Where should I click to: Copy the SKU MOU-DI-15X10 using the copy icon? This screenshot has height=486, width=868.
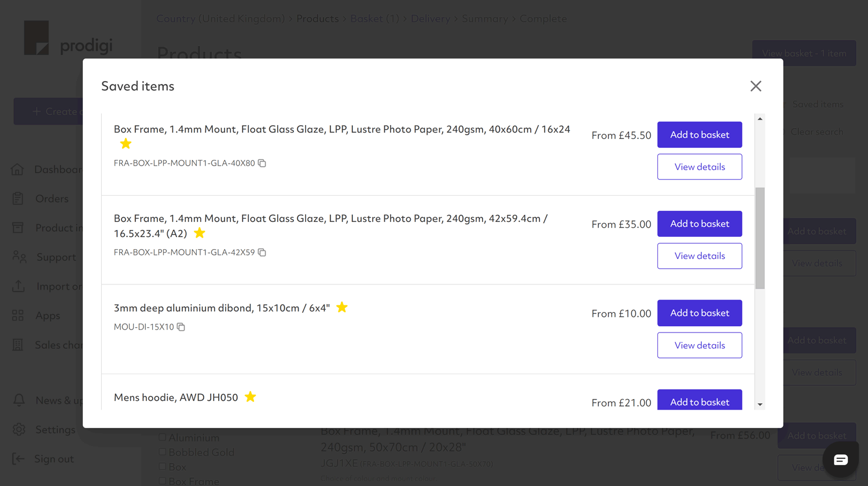tap(181, 327)
